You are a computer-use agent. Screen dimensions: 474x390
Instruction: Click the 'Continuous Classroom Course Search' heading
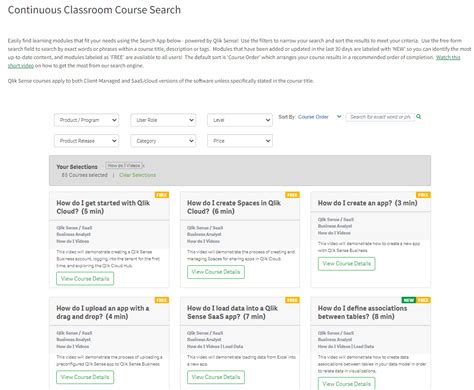(94, 10)
